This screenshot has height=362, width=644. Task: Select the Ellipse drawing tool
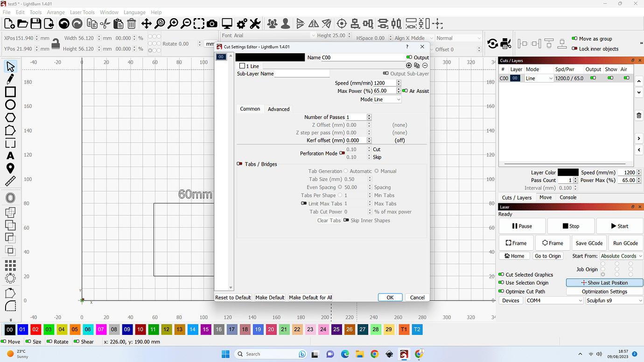tap(10, 104)
